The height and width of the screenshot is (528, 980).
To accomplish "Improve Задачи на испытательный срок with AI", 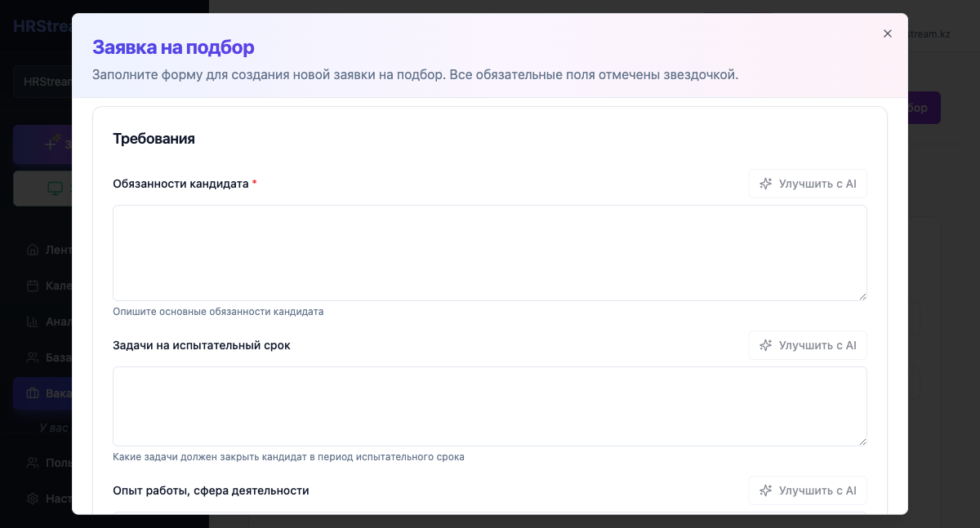I will pyautogui.click(x=807, y=345).
